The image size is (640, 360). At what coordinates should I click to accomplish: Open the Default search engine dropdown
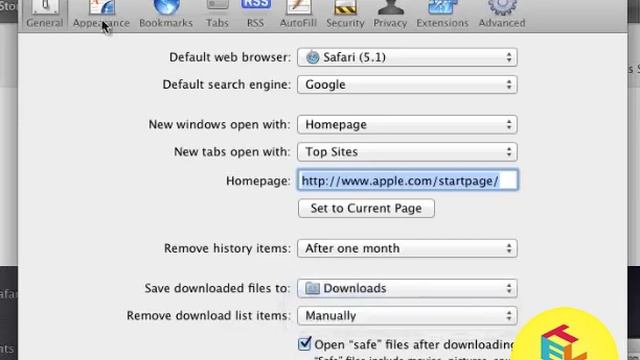coord(407,85)
